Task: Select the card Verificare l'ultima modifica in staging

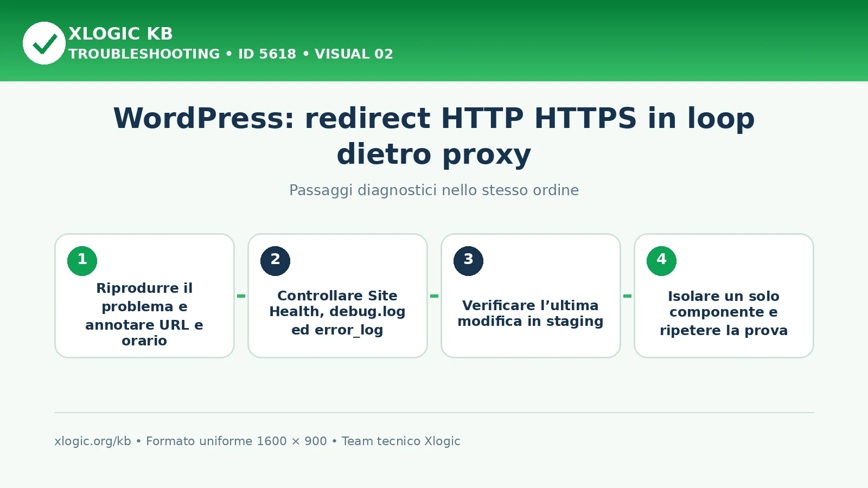Action: pos(531,296)
